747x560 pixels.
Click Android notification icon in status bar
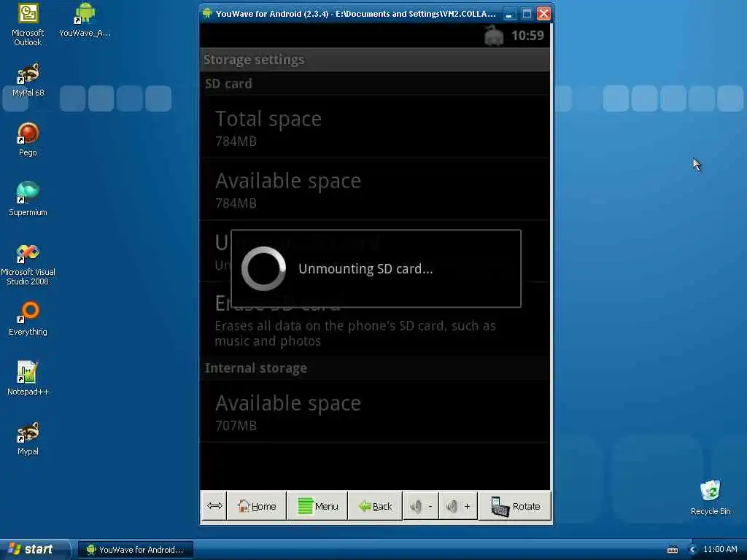pyautogui.click(x=494, y=35)
